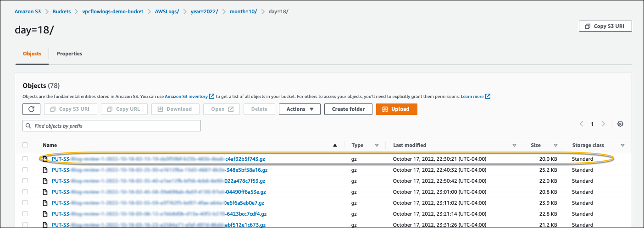
Task: Open year=2022/ breadcrumb folder
Action: click(x=205, y=11)
